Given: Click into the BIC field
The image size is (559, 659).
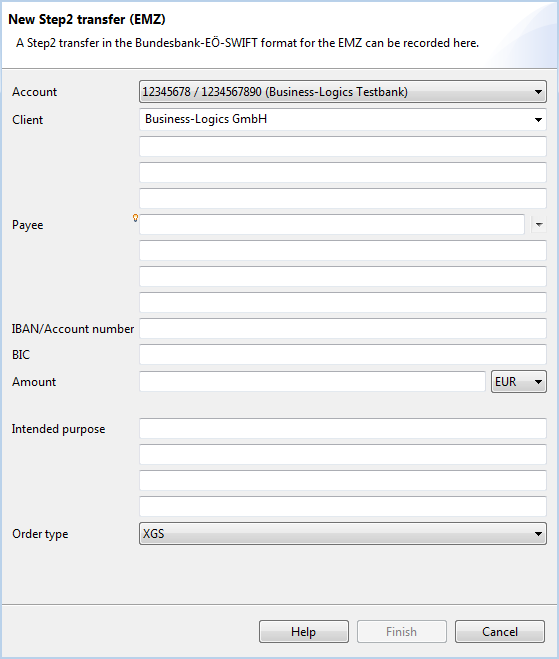Looking at the screenshot, I should 343,354.
